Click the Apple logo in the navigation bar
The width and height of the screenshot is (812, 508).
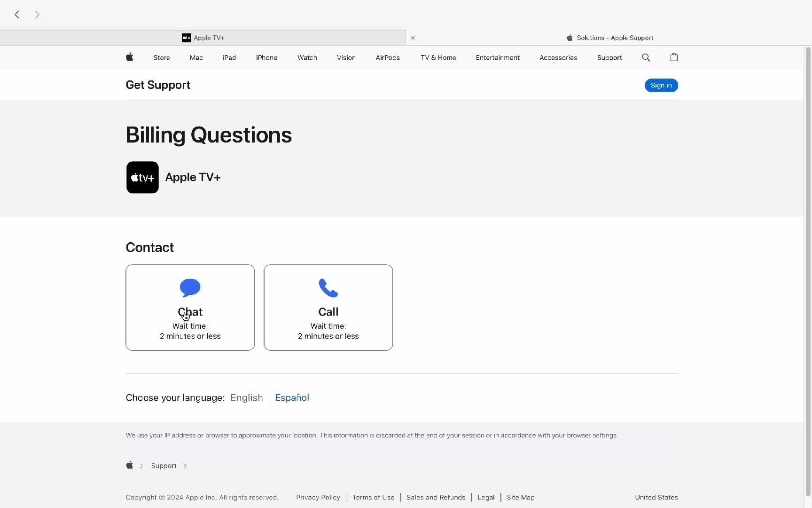[x=130, y=57]
